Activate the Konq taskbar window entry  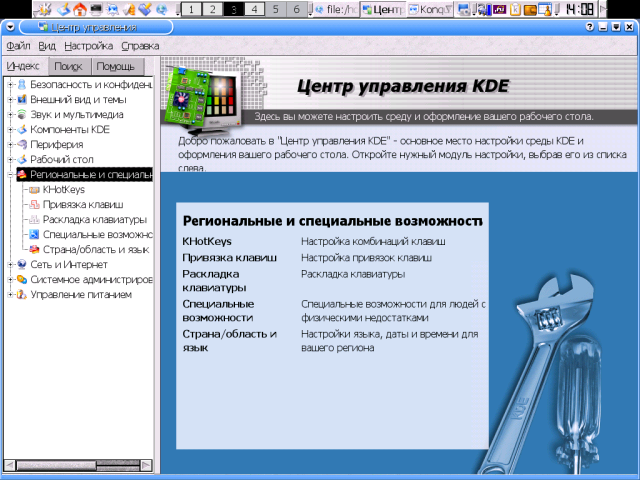coord(431,9)
